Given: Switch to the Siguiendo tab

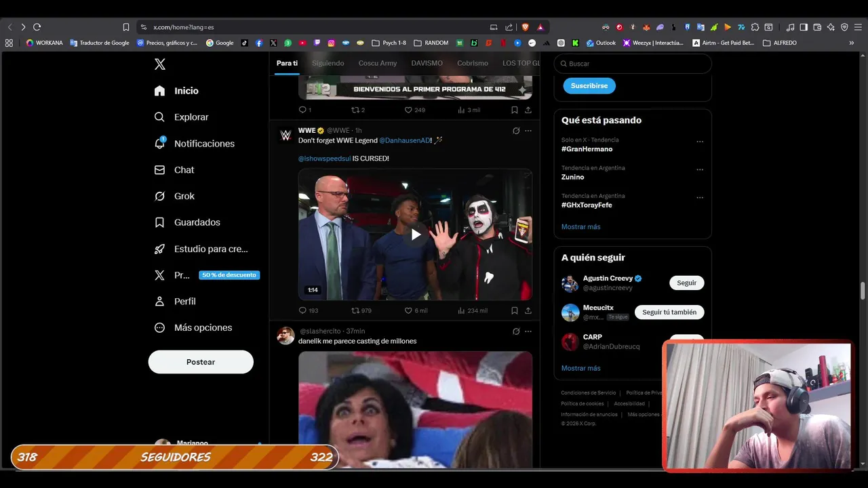Looking at the screenshot, I should [328, 63].
